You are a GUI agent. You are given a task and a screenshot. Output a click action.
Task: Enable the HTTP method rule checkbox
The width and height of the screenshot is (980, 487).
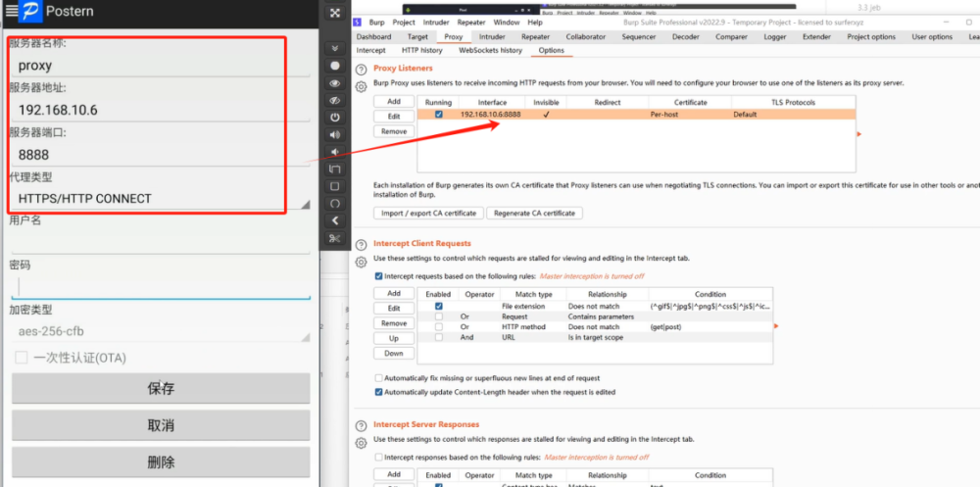tap(439, 327)
